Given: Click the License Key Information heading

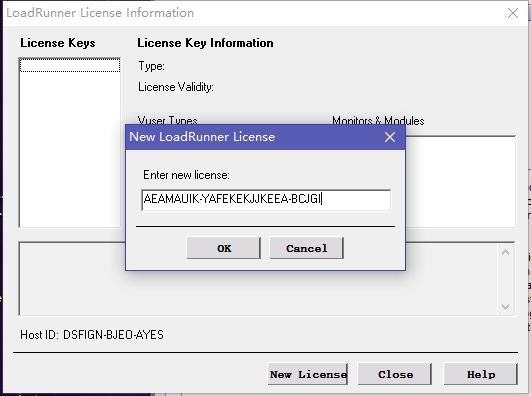Looking at the screenshot, I should coord(205,43).
